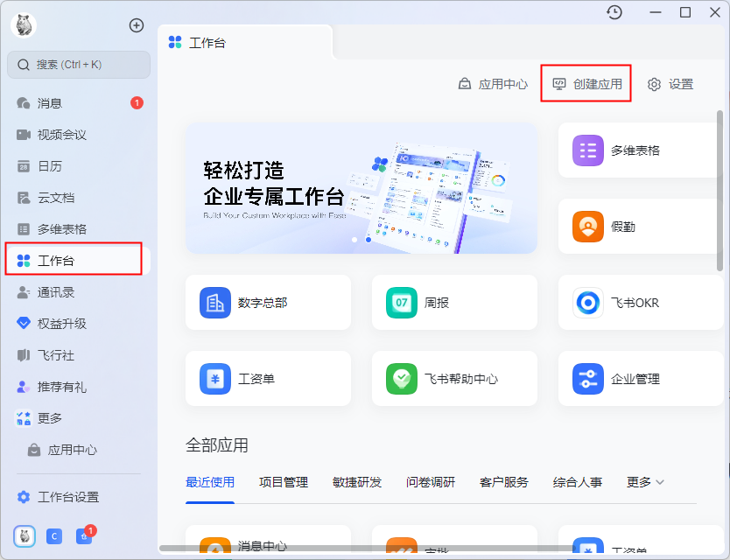
Task: Expand the 更多 category dropdown
Action: [x=645, y=482]
